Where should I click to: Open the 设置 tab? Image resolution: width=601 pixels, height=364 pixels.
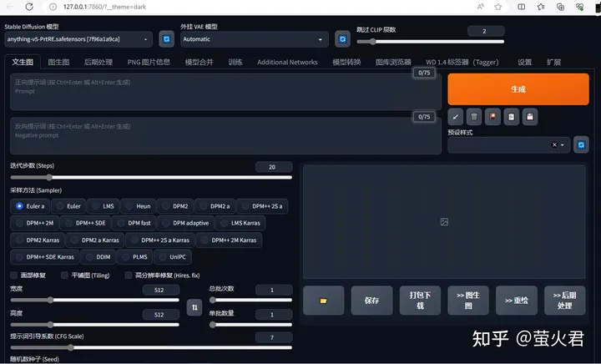coord(524,62)
